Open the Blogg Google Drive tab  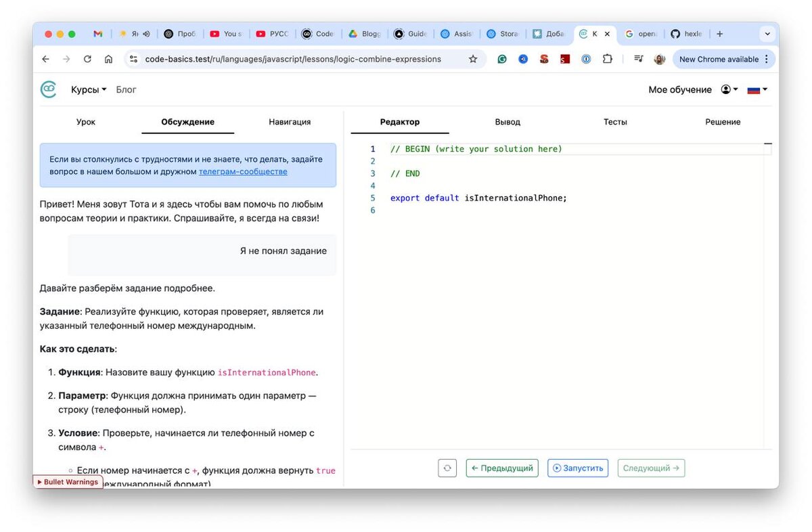(365, 34)
